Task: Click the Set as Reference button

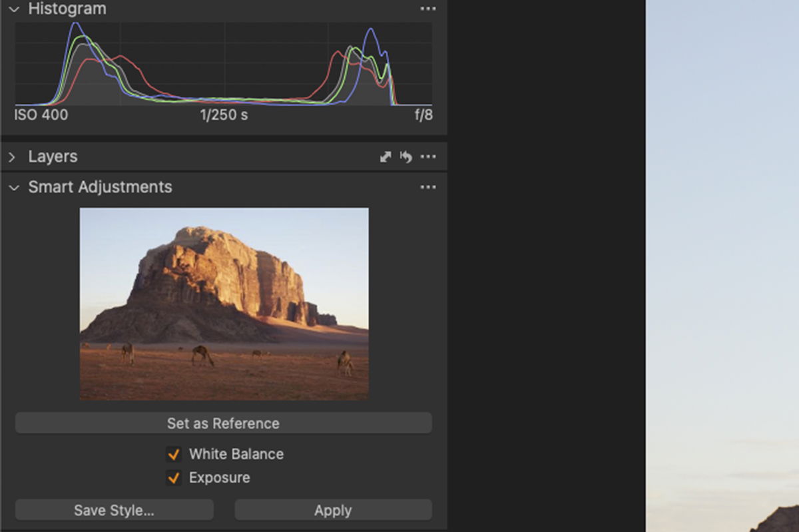Action: click(223, 423)
